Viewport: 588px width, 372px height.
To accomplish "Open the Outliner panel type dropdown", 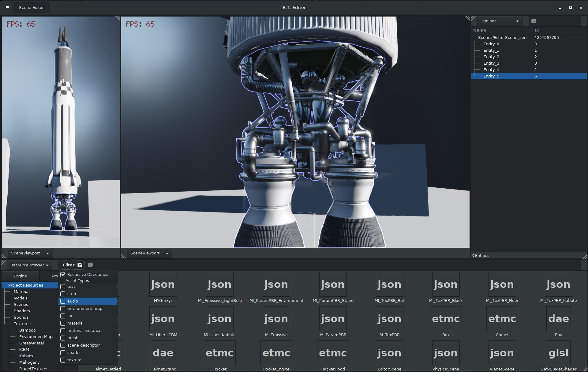I will (500, 21).
